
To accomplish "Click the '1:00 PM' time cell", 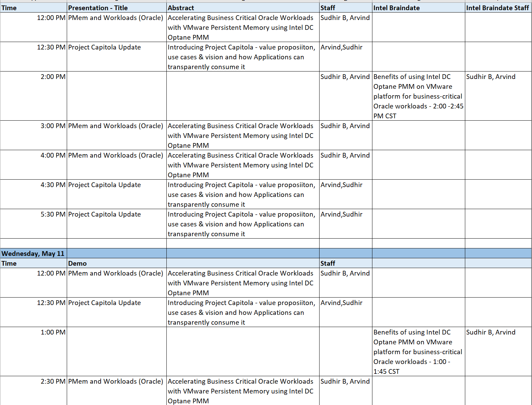I will coord(34,351).
